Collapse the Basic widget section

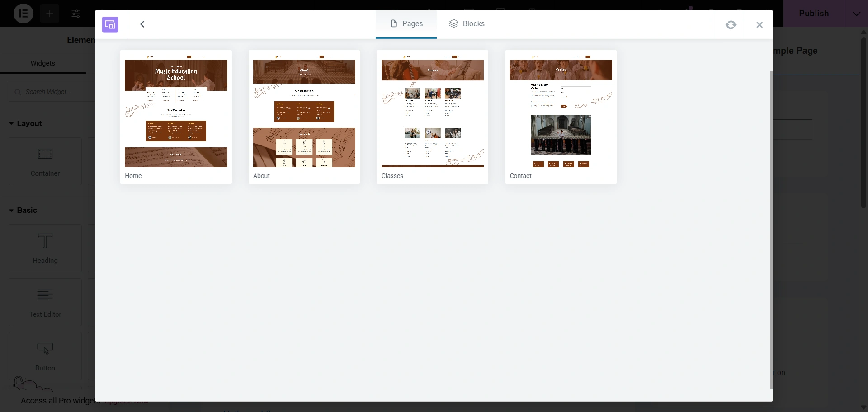pyautogui.click(x=23, y=210)
